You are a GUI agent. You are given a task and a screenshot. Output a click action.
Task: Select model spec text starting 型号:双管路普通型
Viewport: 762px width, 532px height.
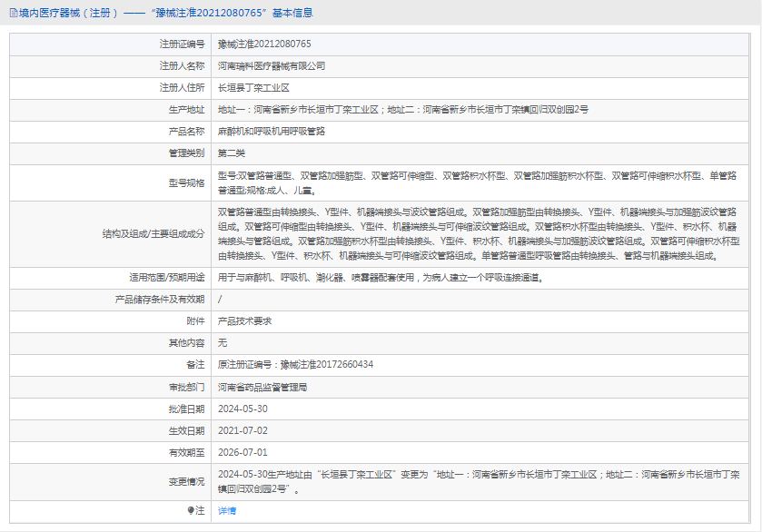click(x=477, y=183)
